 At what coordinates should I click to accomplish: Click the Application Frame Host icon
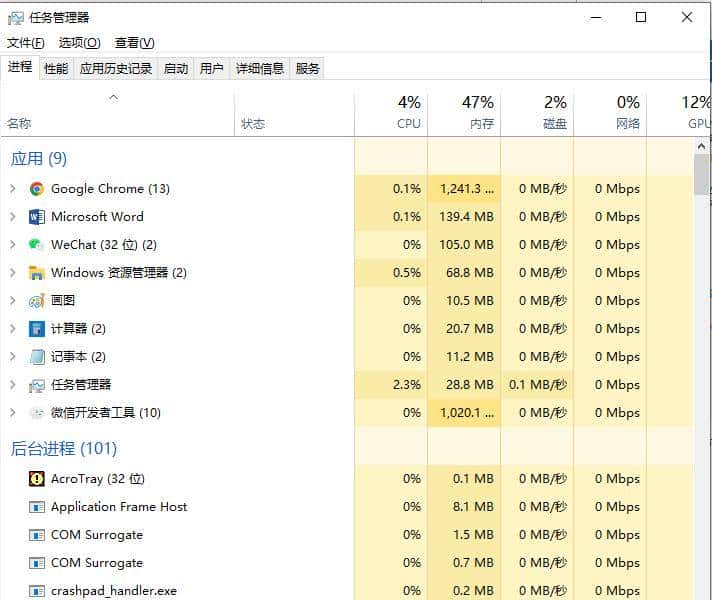37,507
